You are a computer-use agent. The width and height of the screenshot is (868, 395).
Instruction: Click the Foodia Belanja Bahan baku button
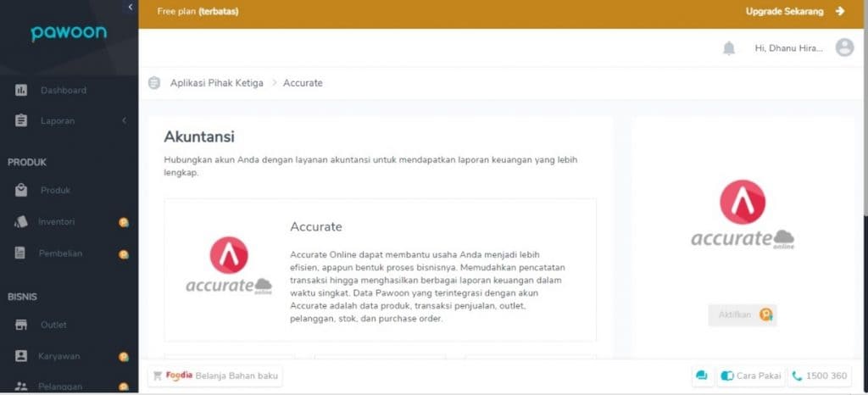pyautogui.click(x=215, y=376)
